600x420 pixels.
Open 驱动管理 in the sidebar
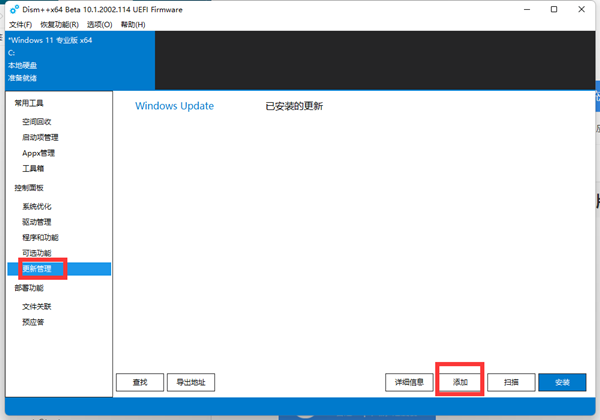pyautogui.click(x=37, y=222)
